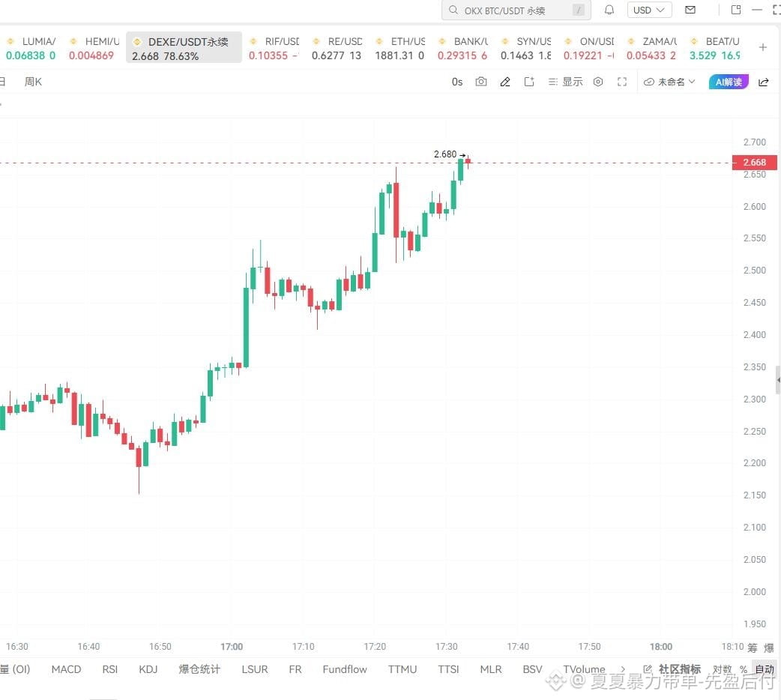Viewport: 781px width, 700px height.
Task: Share the chart via share arrow icon
Action: pos(764,82)
